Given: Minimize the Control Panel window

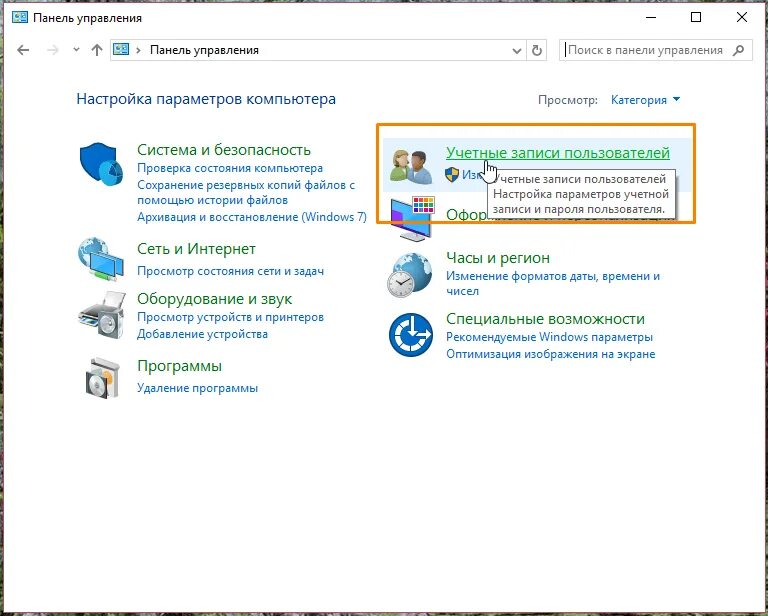Looking at the screenshot, I should 650,18.
